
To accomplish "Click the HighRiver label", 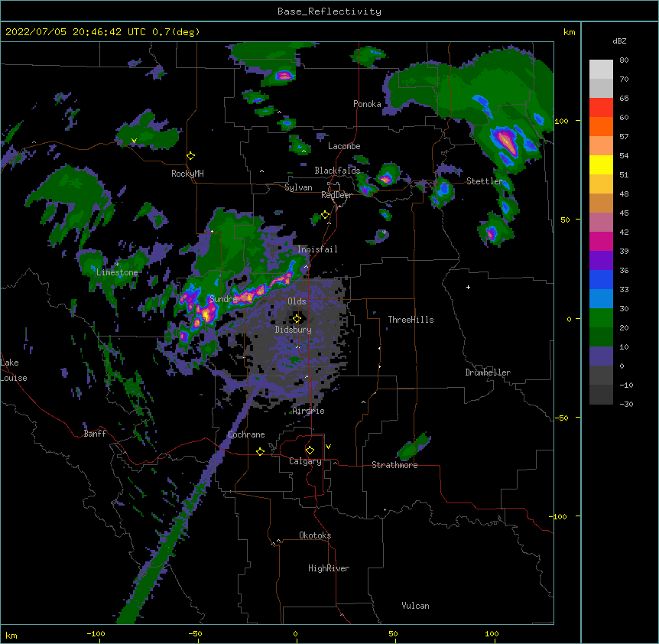I will (x=329, y=568).
